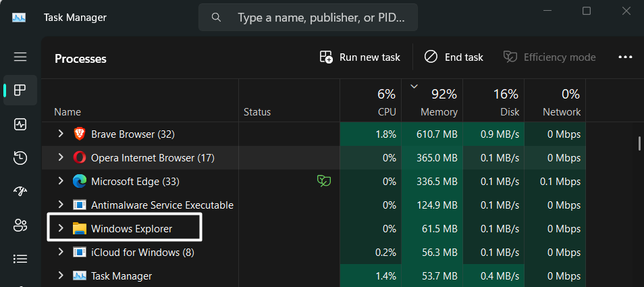Sort processes by CPU column
The height and width of the screenshot is (287, 644).
pyautogui.click(x=371, y=103)
